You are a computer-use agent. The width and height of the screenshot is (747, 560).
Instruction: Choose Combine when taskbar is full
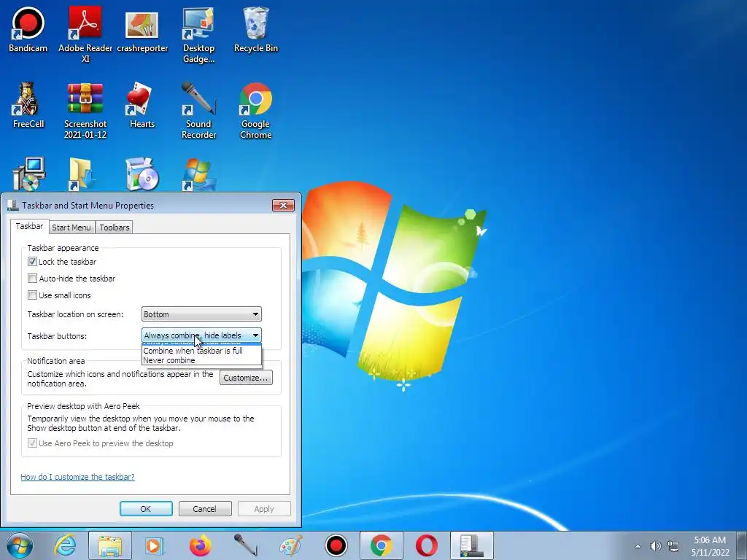click(201, 351)
